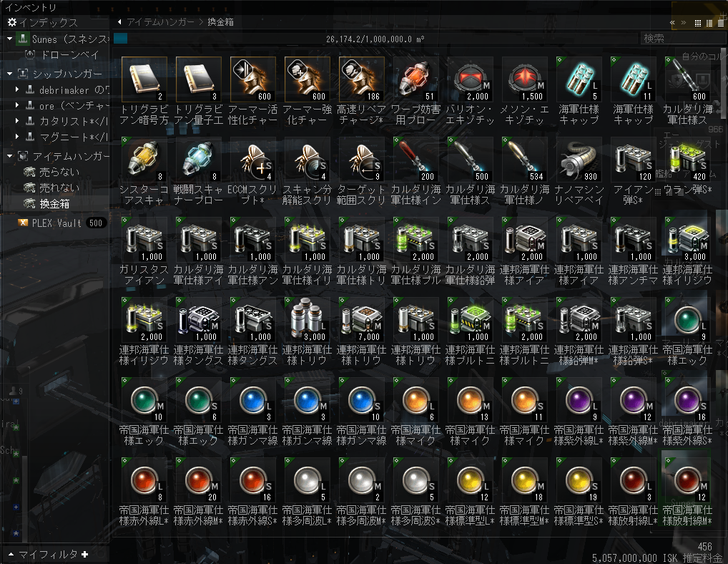Select the トリグラビアン暗号方 book item with quantity 2
This screenshot has height=564, width=728.
point(144,79)
